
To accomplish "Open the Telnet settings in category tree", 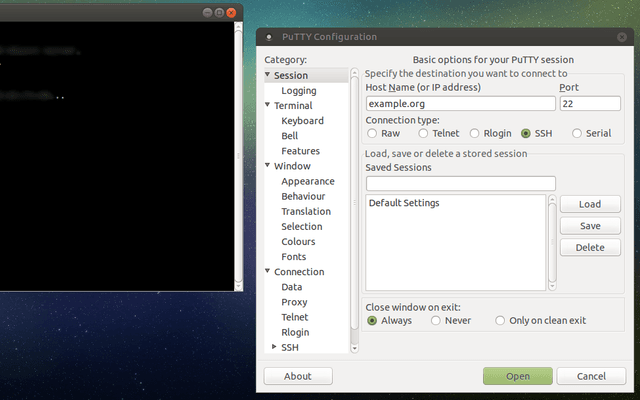I will (295, 317).
